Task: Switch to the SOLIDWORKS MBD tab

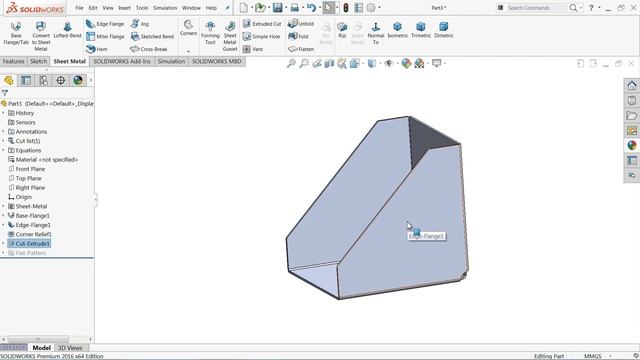Action: pos(217,61)
